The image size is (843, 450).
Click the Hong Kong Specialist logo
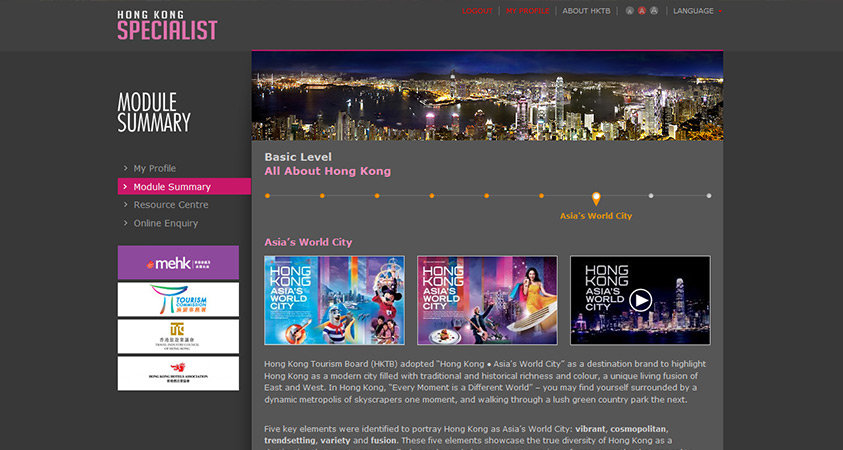pyautogui.click(x=166, y=25)
